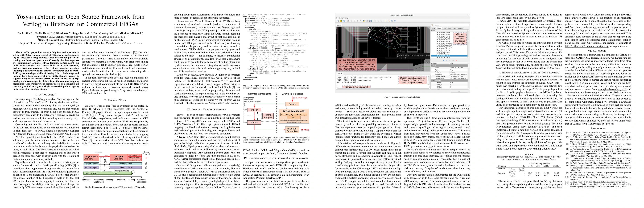
Task: Click the Search input field
Action: (x=450, y=25)
